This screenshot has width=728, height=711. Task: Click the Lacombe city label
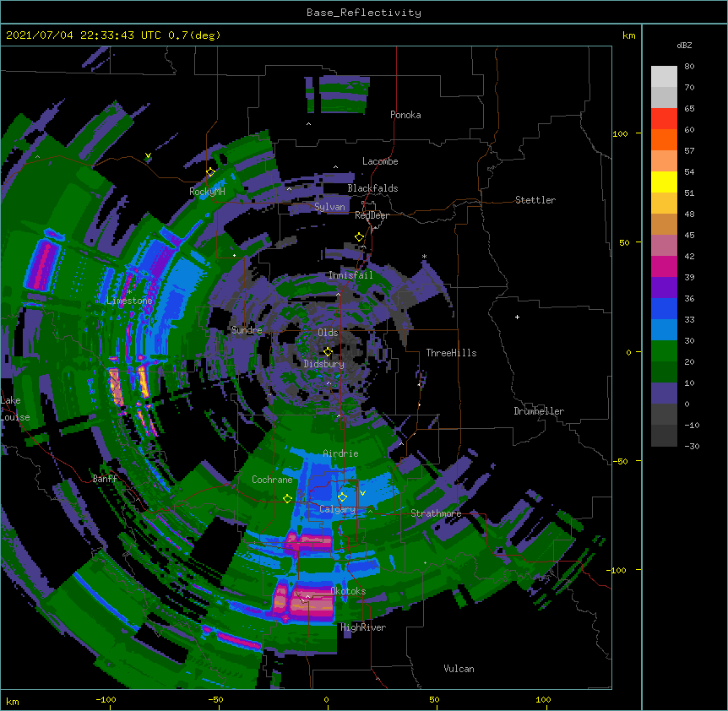tap(380, 161)
